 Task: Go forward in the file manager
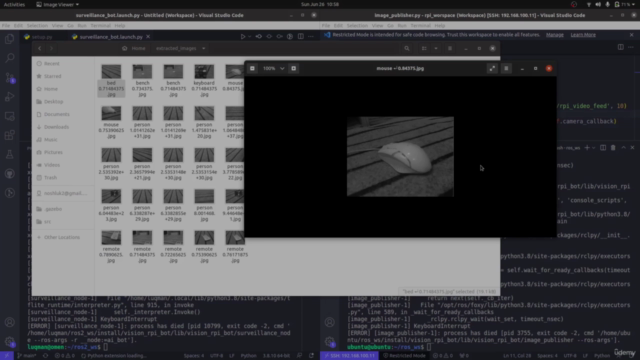[51, 48]
